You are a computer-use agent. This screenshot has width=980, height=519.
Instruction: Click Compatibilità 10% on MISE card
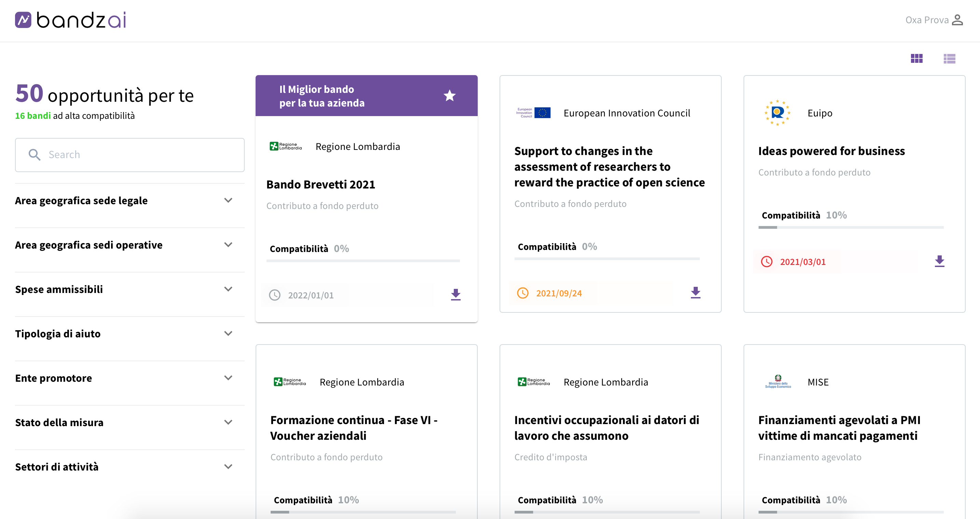804,500
